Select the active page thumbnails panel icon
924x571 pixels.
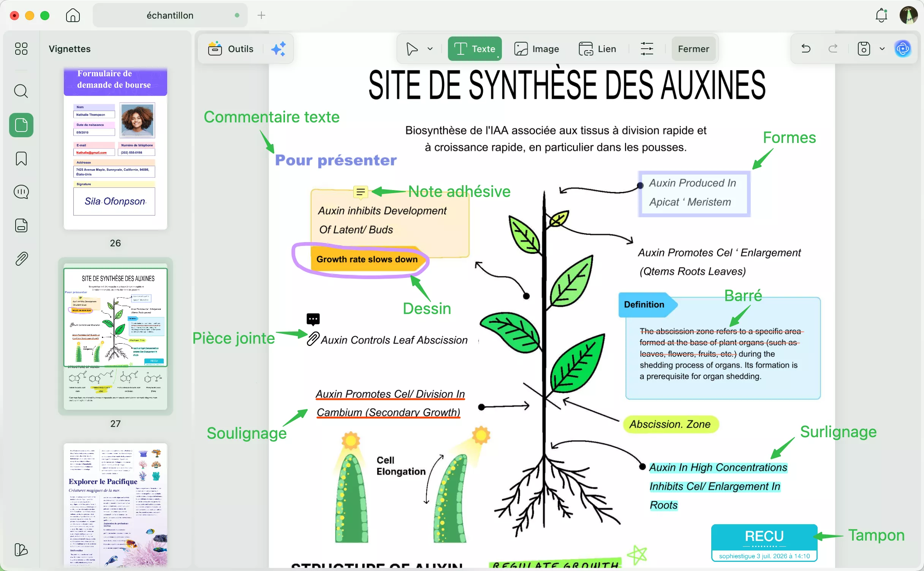(21, 125)
